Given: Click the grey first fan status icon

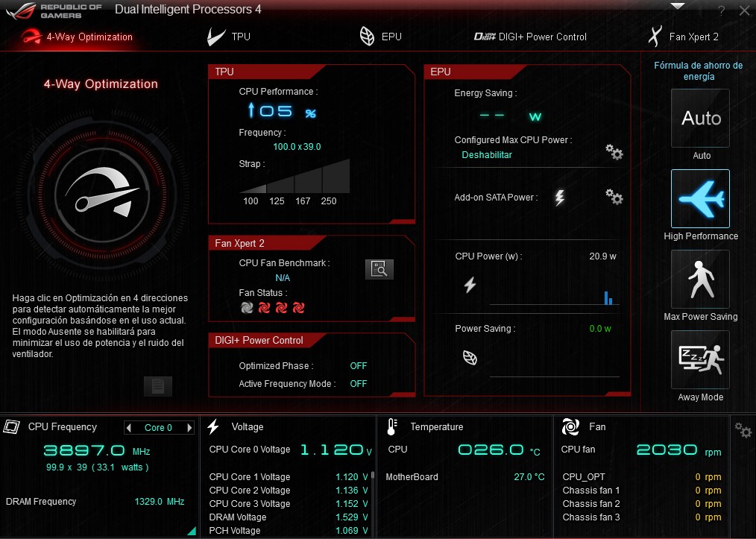Looking at the screenshot, I should [x=247, y=308].
